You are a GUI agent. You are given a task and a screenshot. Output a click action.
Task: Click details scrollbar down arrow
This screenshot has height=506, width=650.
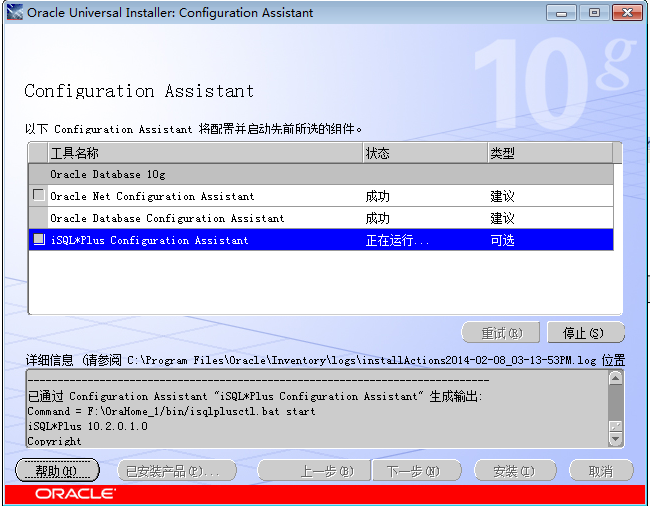pyautogui.click(x=616, y=439)
